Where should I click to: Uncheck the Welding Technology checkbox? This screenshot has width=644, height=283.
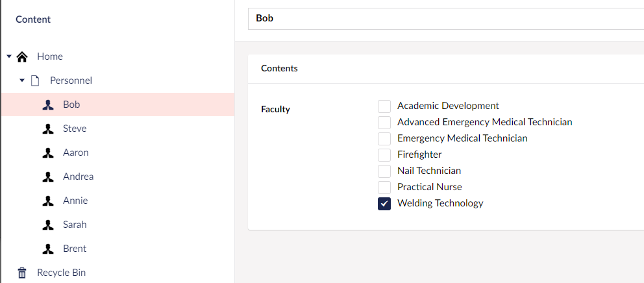[x=384, y=204]
